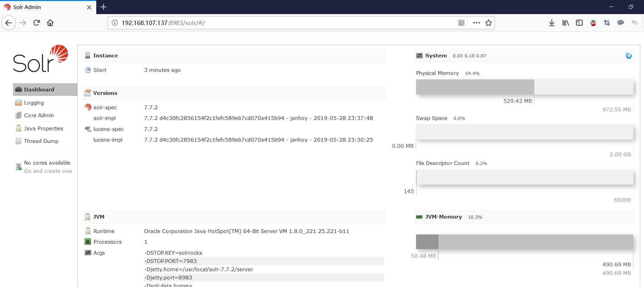This screenshot has width=644, height=287.
Task: Open Java Properties in the sidebar
Action: [x=45, y=128]
